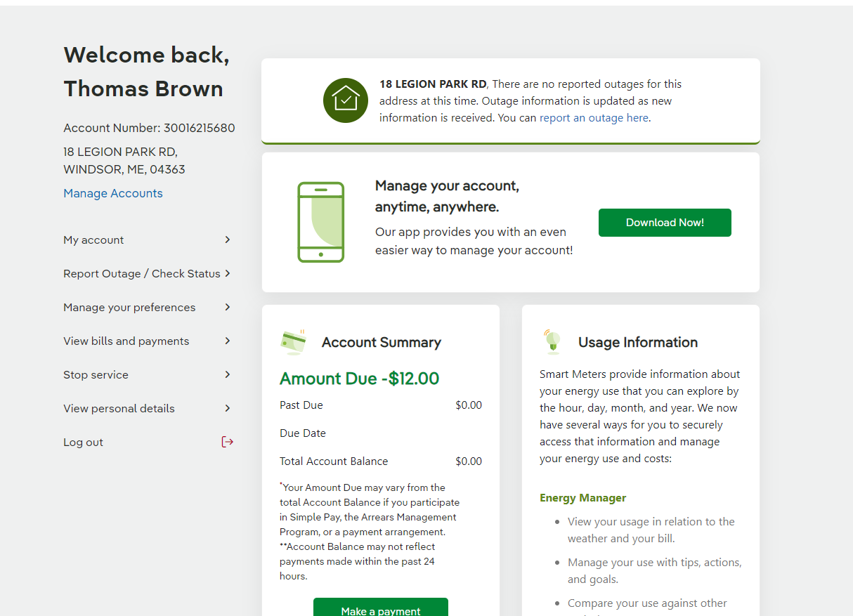Open the My account menu item
The image size is (853, 616).
click(x=93, y=240)
